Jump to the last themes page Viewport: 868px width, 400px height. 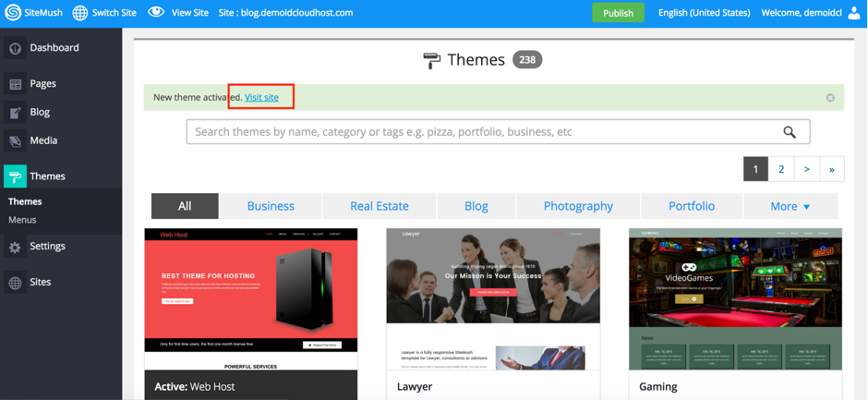[832, 169]
